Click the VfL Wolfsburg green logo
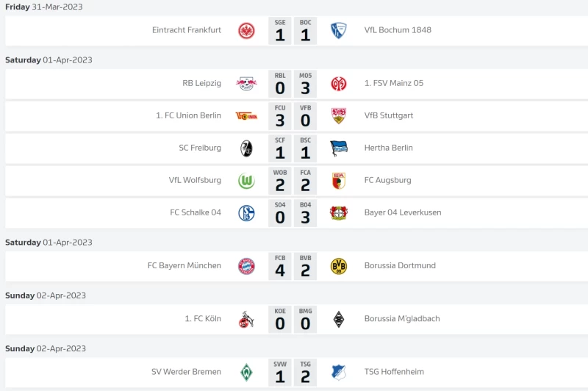The image size is (588, 391). click(x=246, y=181)
